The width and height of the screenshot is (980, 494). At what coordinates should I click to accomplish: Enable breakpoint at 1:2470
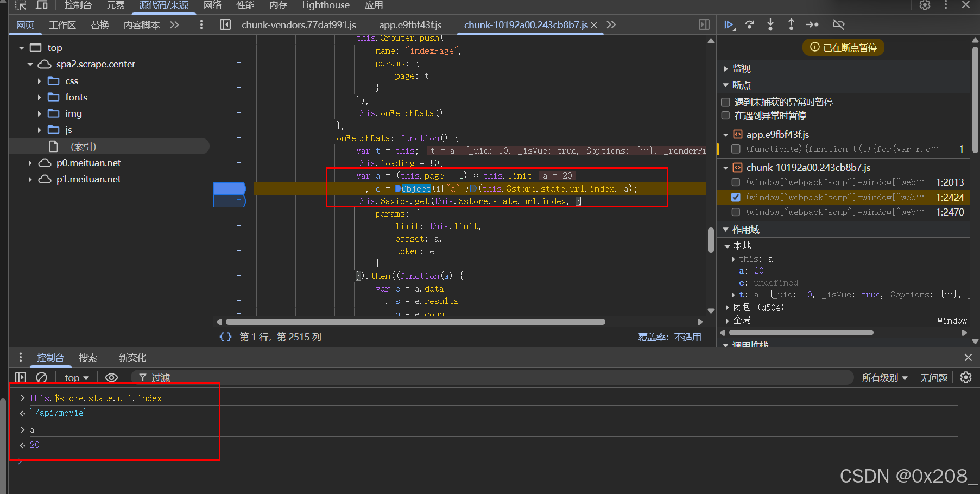coord(736,212)
